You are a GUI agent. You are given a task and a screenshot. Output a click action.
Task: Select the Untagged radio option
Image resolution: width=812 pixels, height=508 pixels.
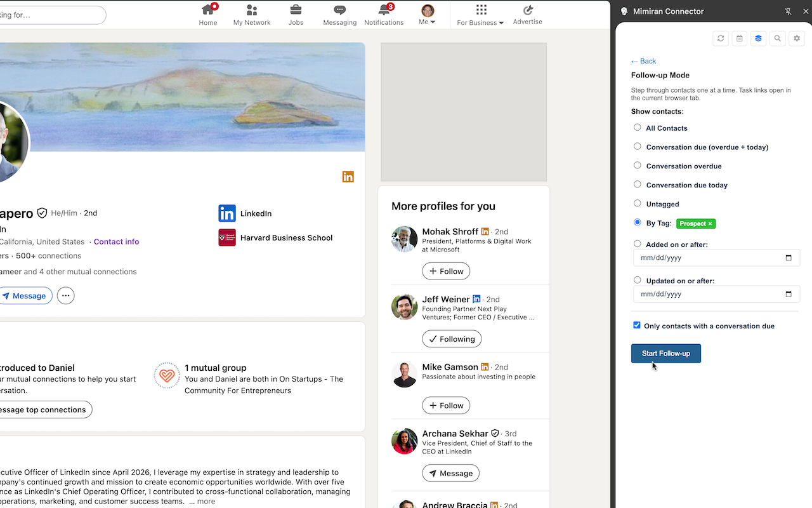pyautogui.click(x=638, y=203)
